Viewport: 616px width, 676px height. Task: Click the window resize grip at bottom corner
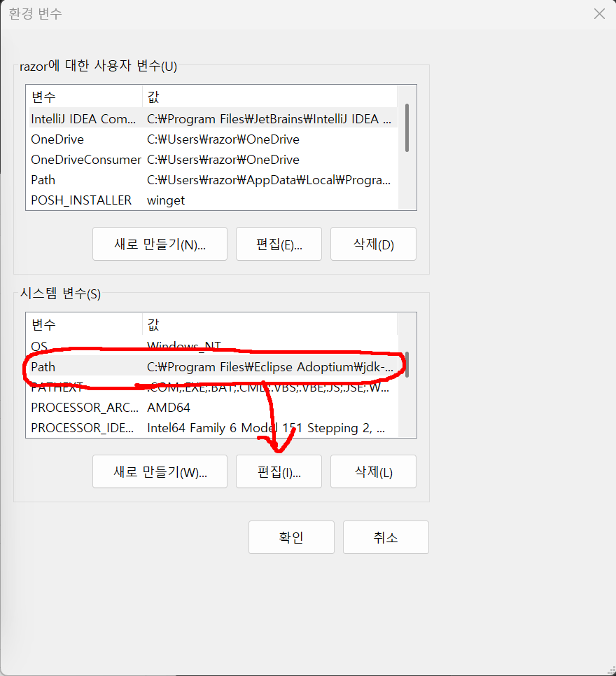click(x=611, y=671)
